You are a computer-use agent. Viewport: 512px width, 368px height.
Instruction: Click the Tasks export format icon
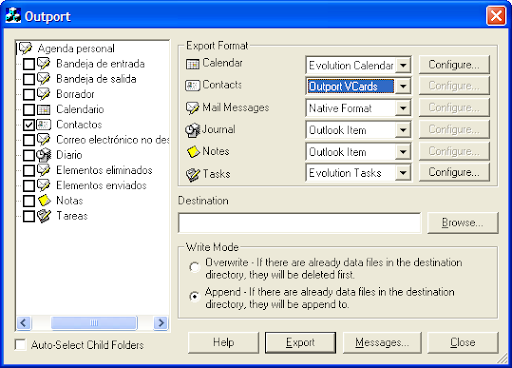pyautogui.click(x=193, y=174)
